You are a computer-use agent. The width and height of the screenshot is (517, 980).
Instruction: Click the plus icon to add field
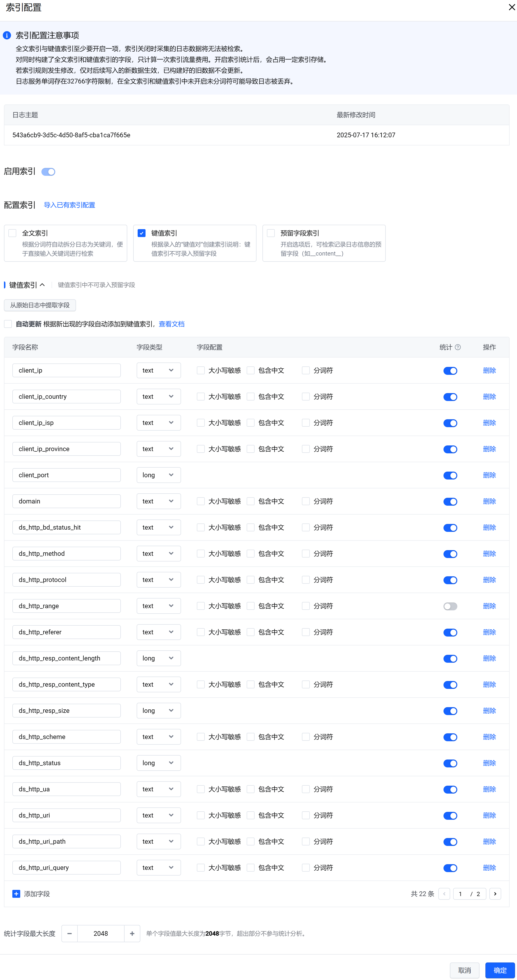click(16, 894)
